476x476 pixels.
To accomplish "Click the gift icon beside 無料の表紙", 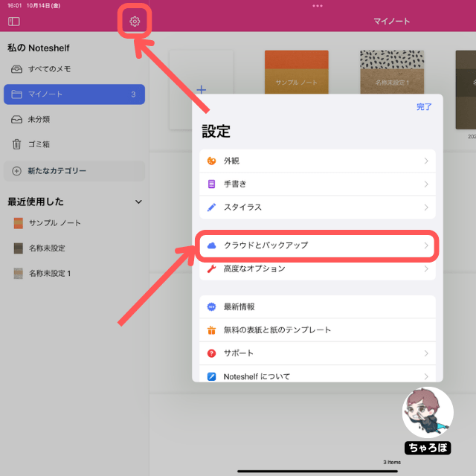I will pyautogui.click(x=211, y=330).
